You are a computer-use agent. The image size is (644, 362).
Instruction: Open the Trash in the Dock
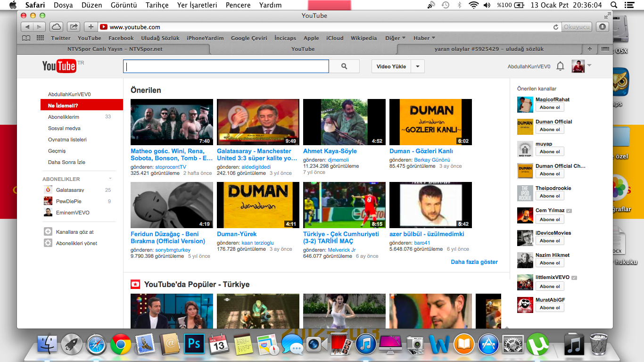coord(599,344)
